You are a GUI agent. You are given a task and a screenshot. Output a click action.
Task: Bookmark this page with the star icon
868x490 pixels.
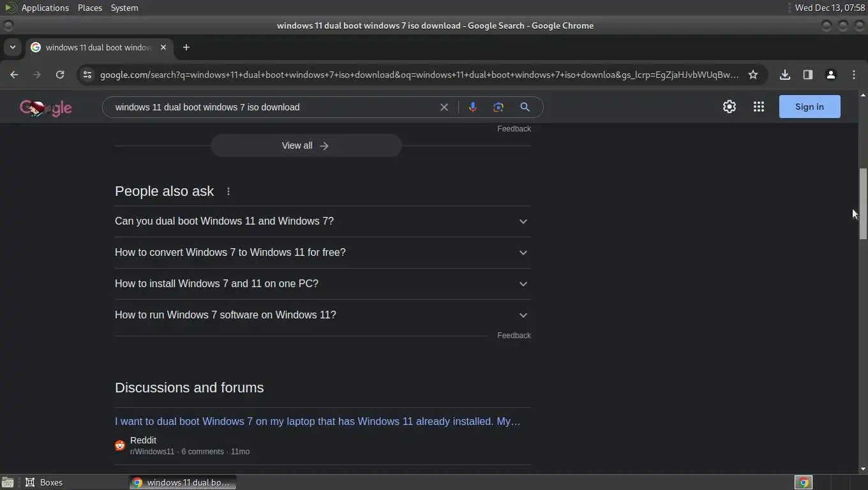point(753,75)
